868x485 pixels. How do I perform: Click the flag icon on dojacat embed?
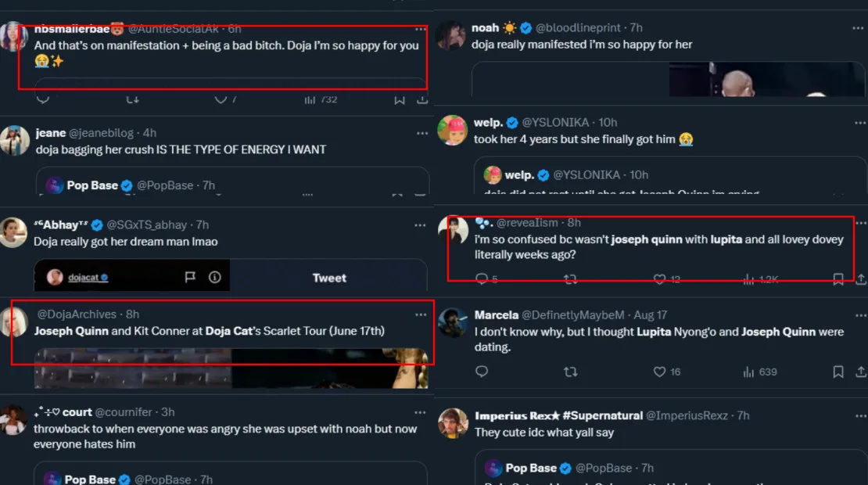190,277
